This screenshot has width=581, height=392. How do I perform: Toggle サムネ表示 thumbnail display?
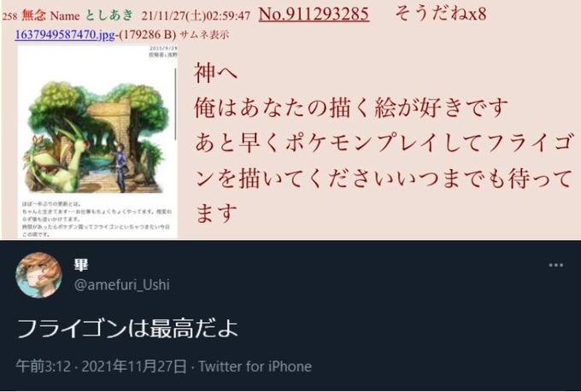point(204,35)
